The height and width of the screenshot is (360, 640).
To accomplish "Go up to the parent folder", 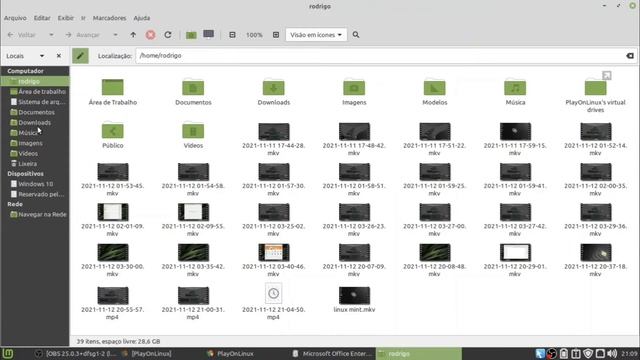I will (x=133, y=35).
